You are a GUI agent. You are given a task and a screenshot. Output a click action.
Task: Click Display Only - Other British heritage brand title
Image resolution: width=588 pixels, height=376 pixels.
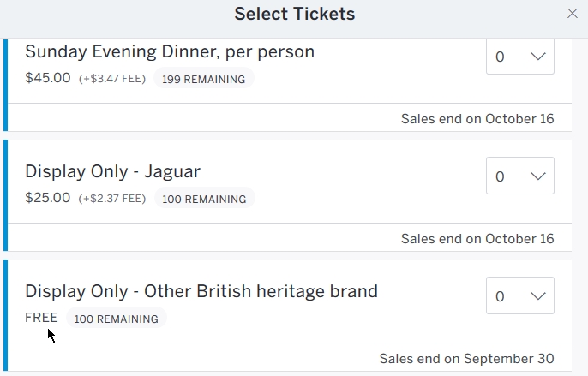(201, 291)
